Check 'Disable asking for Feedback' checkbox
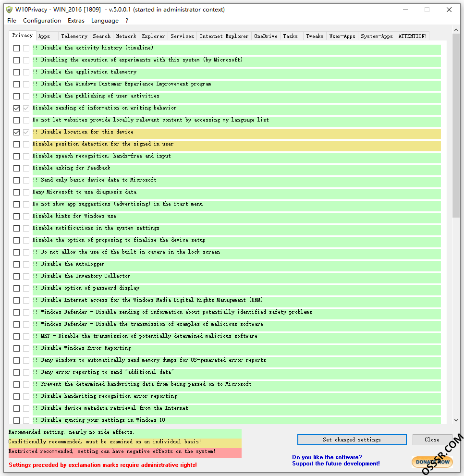 17,168
